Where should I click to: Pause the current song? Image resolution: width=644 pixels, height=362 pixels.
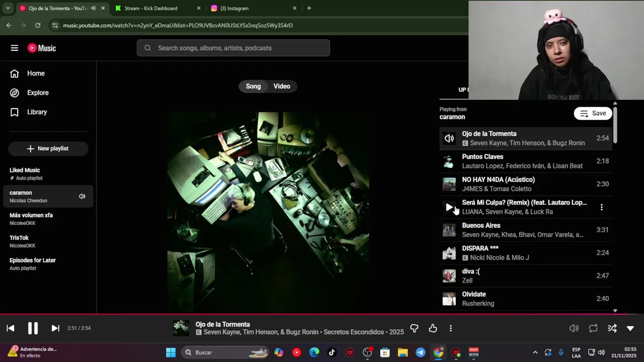pyautogui.click(x=33, y=328)
